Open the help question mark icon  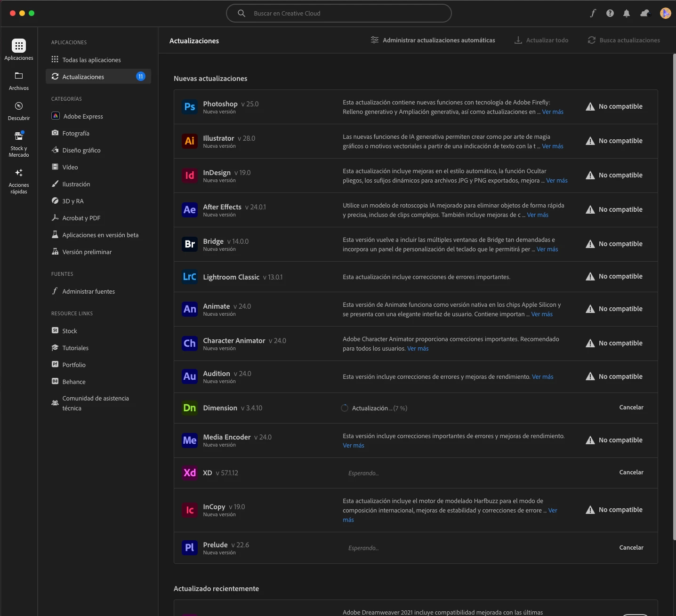coord(610,13)
